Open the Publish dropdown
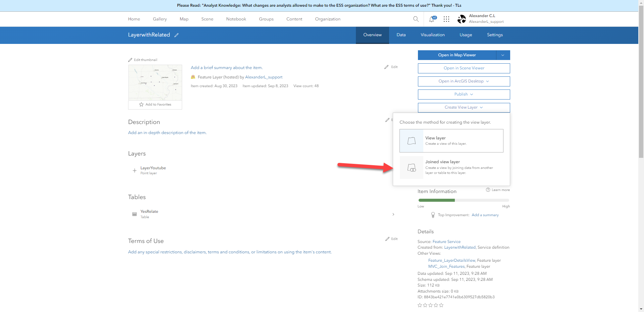Image resolution: width=644 pixels, height=312 pixels. coord(464,94)
